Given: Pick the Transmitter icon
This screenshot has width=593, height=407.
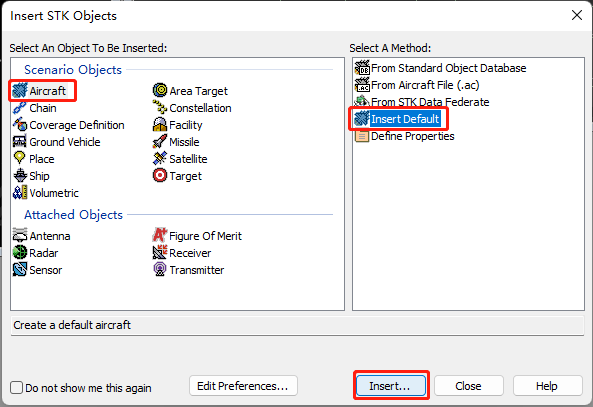Looking at the screenshot, I should point(160,269).
